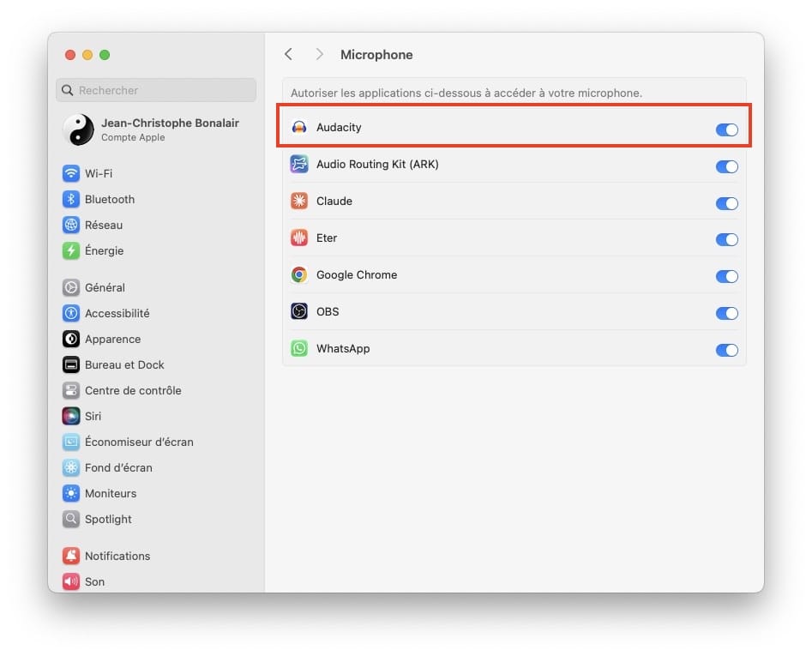Click the Énergie lightning icon
The width and height of the screenshot is (812, 656).
[71, 250]
